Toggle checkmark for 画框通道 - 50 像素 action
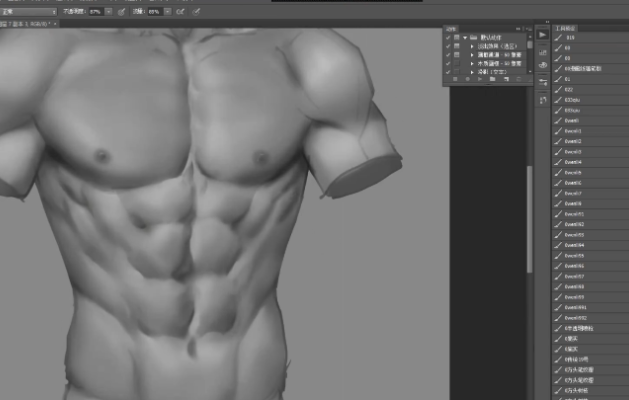Viewport: 629px width, 400px height. tap(448, 55)
